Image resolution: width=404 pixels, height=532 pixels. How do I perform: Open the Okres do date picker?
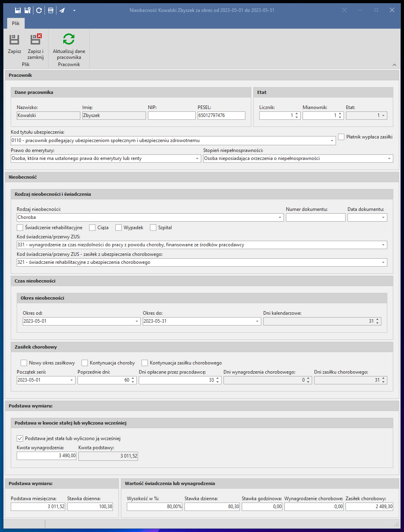pos(257,322)
